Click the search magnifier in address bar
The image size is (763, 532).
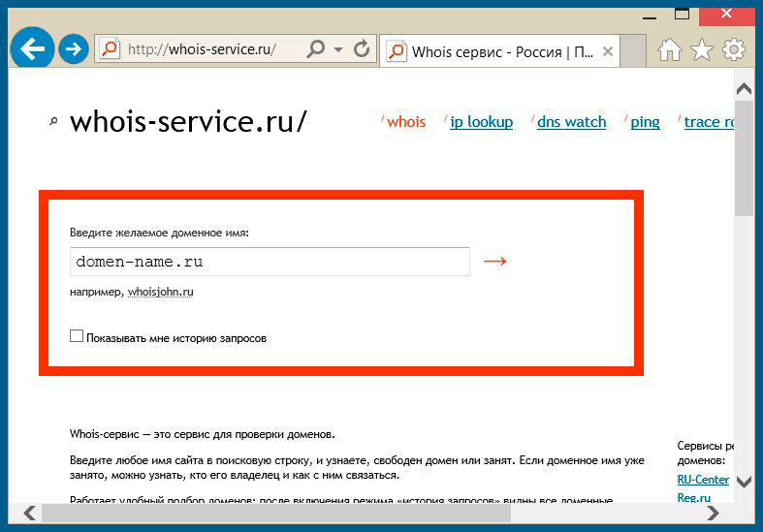[316, 48]
